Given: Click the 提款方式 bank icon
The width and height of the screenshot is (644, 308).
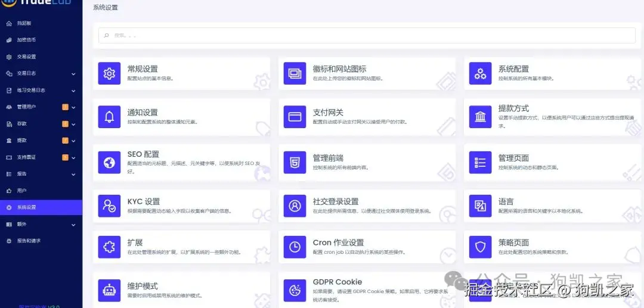Looking at the screenshot, I should point(481,117).
